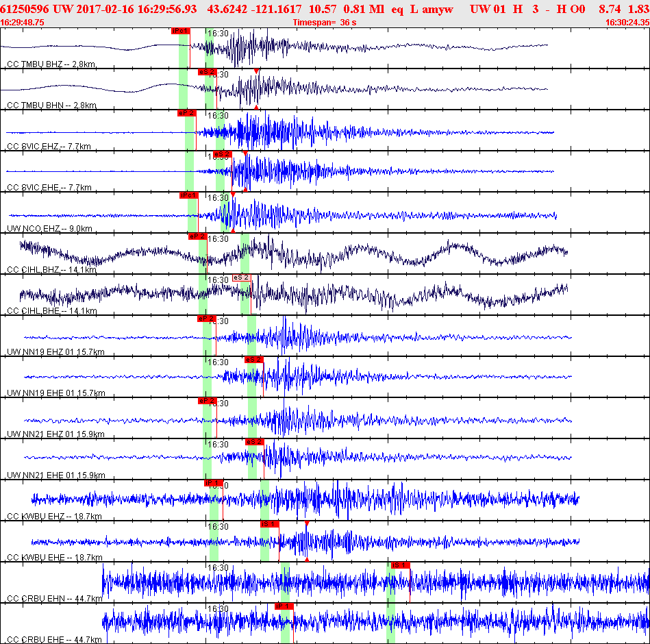This screenshot has height=644, width=650.
Task: Click the Timespan= 36 s text
Action: [x=325, y=23]
